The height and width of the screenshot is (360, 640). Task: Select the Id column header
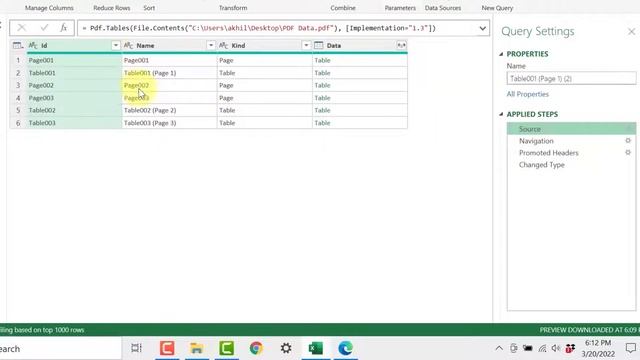point(74,45)
